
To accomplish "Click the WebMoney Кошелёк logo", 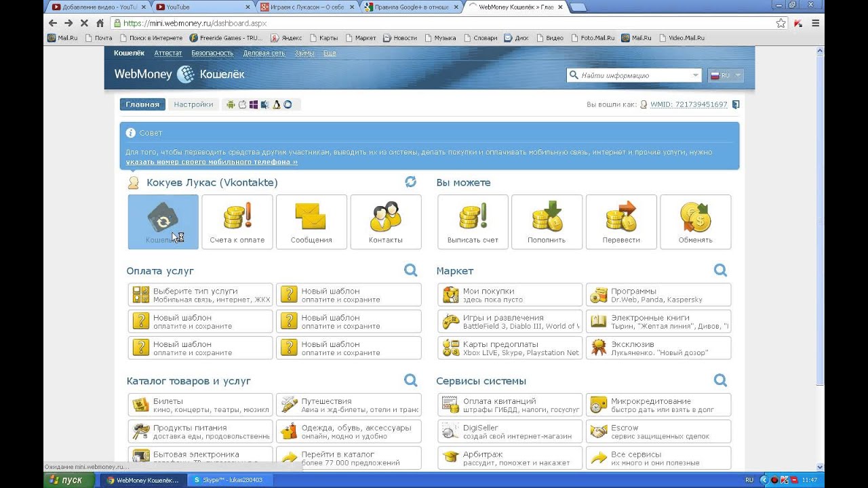I will pyautogui.click(x=179, y=75).
